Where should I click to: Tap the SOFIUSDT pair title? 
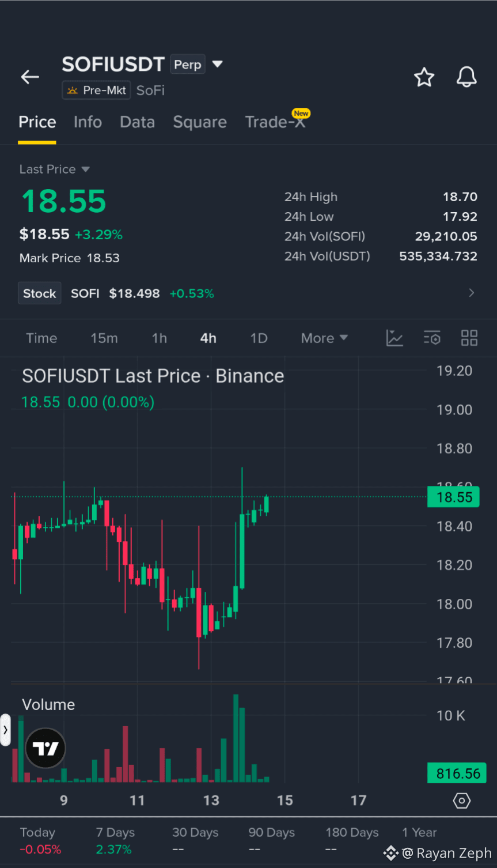(x=113, y=64)
